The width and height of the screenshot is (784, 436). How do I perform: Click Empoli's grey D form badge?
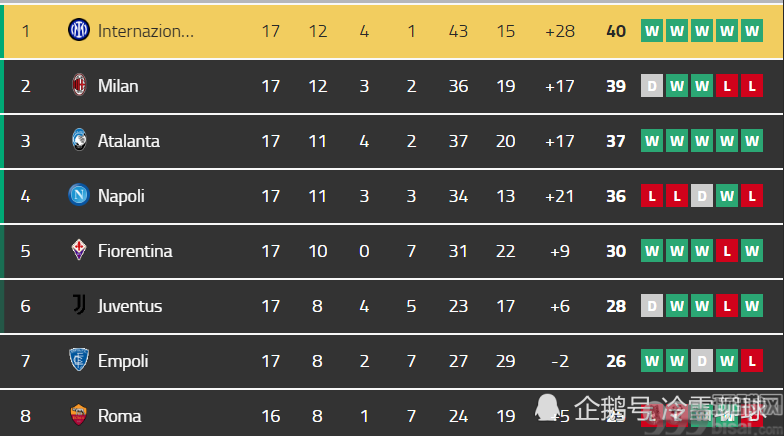click(702, 361)
